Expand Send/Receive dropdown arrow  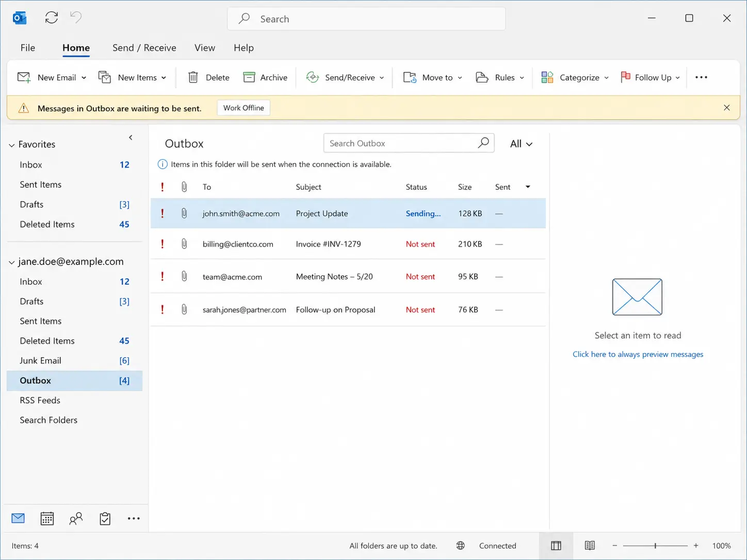click(x=382, y=78)
